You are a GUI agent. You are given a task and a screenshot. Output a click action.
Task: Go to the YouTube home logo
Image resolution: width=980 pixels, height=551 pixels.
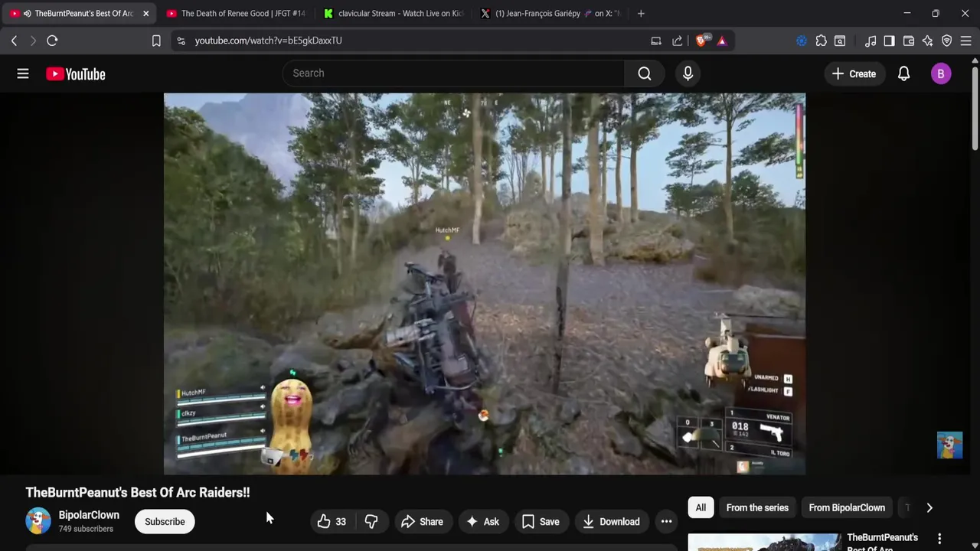(75, 74)
